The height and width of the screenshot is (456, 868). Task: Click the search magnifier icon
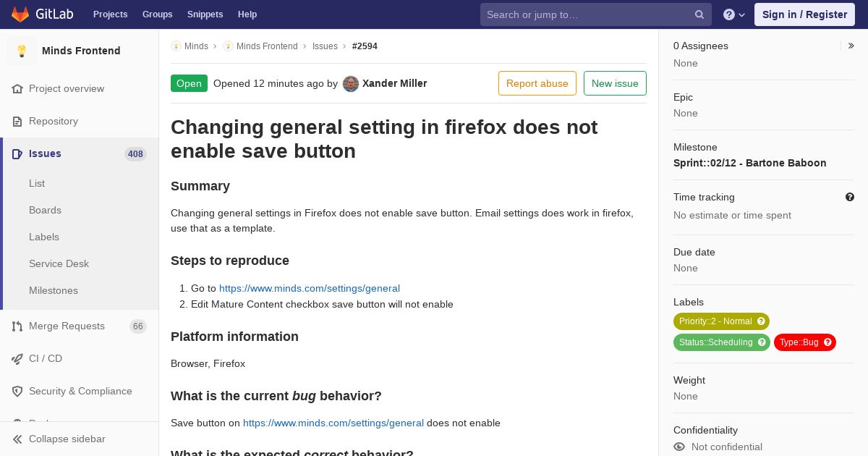coord(699,14)
